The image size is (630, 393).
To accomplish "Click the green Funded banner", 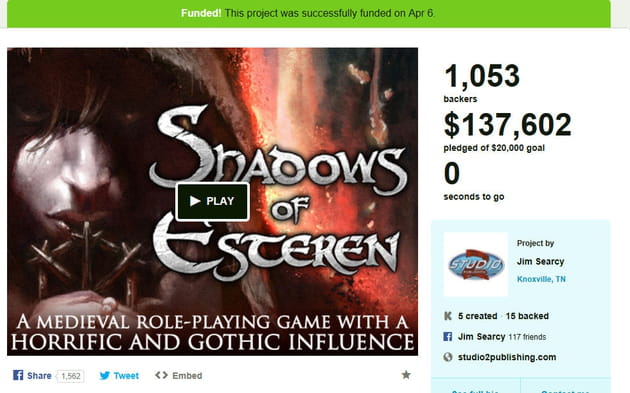I will (309, 13).
